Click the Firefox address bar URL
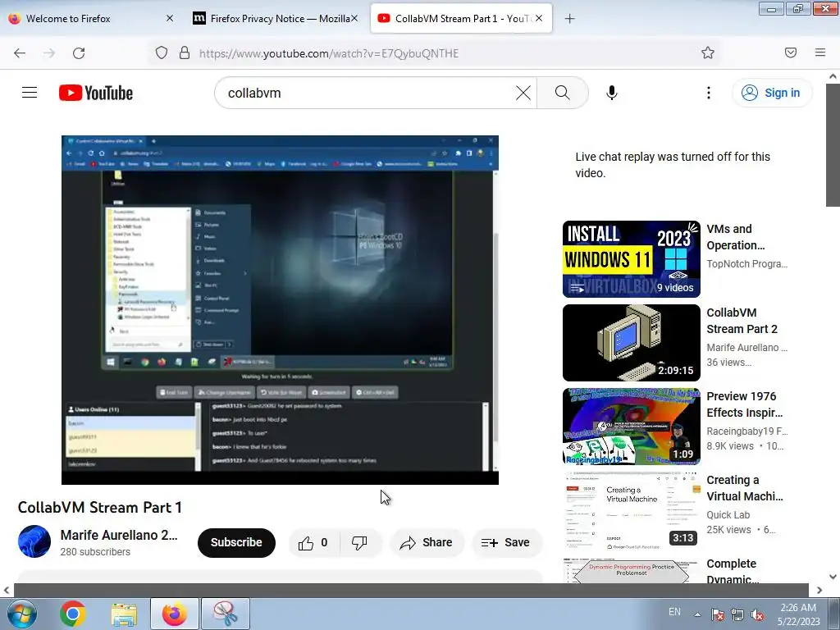 click(328, 53)
